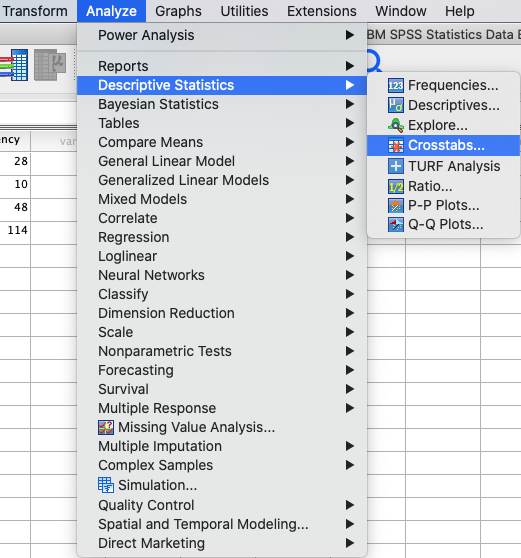Expand the Generalized Linear Models submenu
The width and height of the screenshot is (521, 558).
[x=222, y=180]
